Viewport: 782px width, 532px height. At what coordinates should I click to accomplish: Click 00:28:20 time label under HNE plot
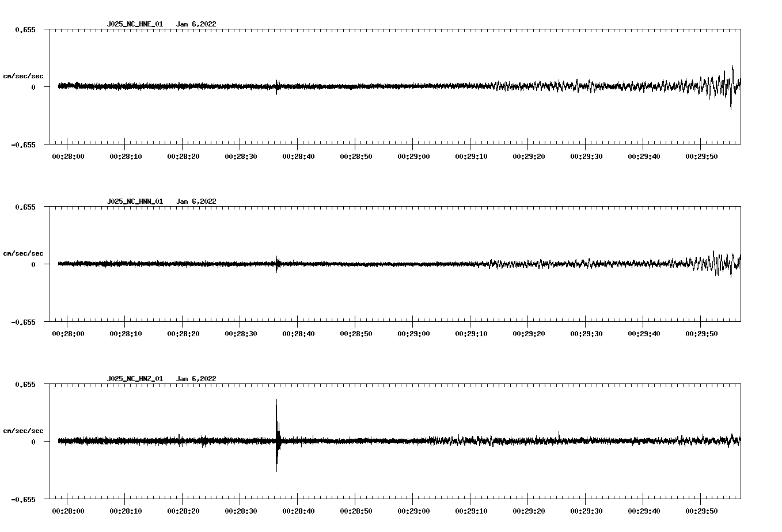[x=183, y=156]
